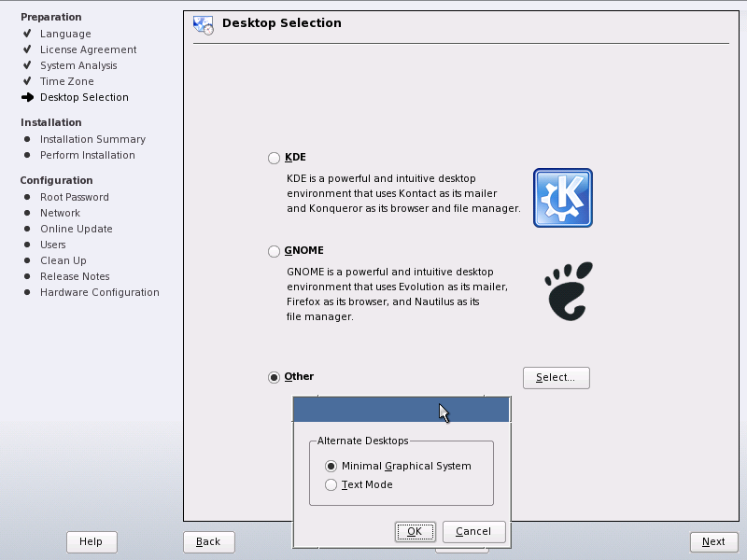The image size is (747, 560).
Task: Select the Other desktop radio button
Action: pos(274,377)
